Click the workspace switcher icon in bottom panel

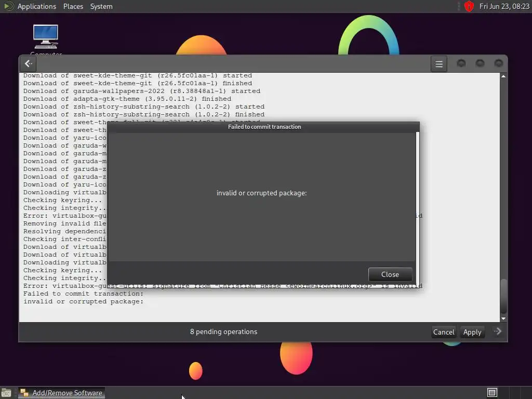point(492,393)
